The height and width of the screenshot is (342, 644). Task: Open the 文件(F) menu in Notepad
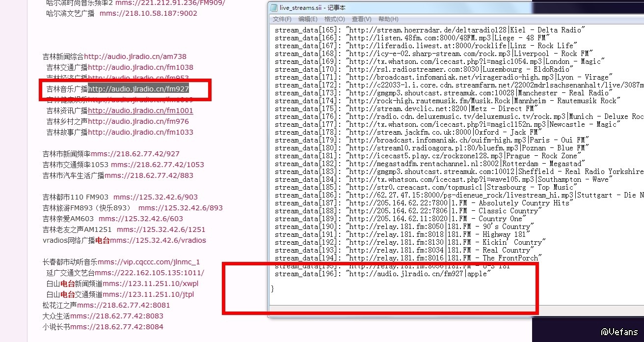coord(282,19)
